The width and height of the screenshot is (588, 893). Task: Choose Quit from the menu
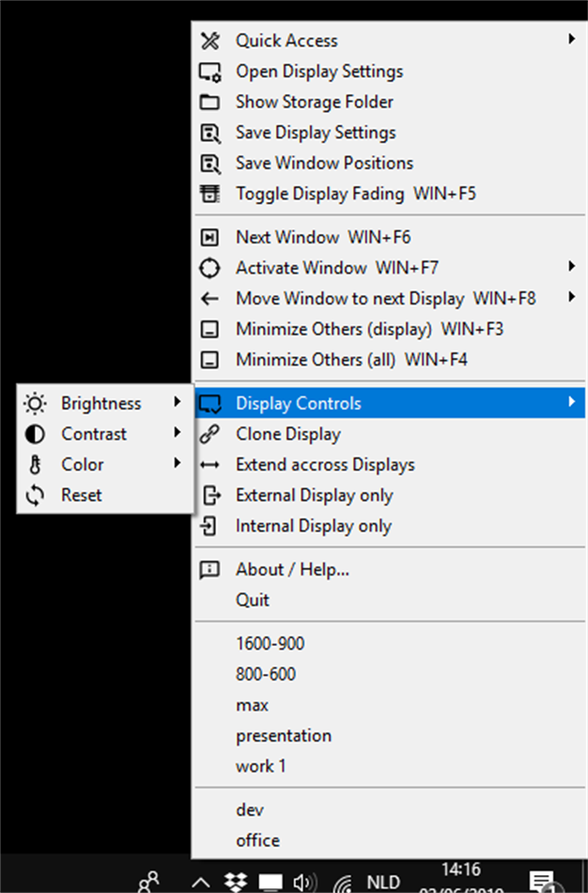pyautogui.click(x=390, y=601)
